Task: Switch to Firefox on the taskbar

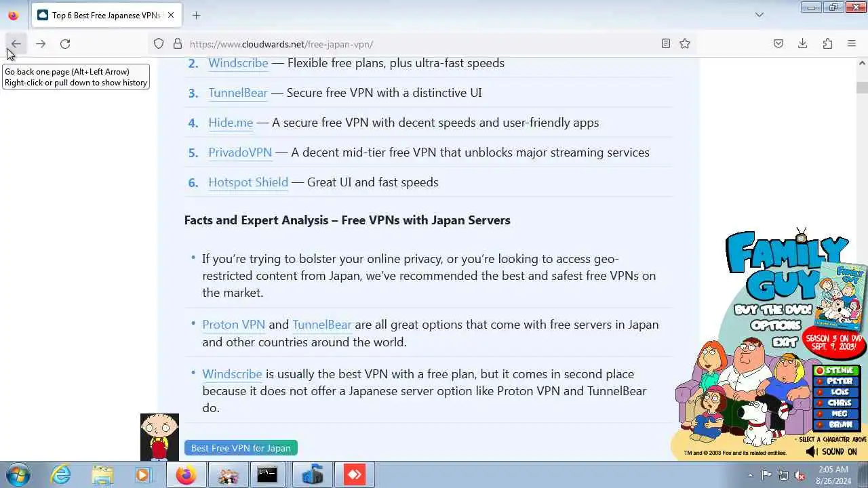Action: [x=185, y=474]
